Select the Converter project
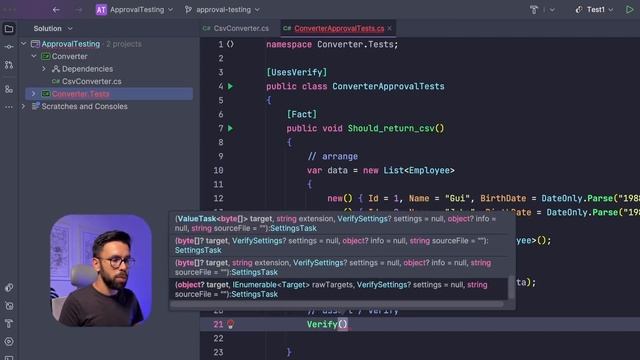Screen dimensions: 640x360 pos(69,56)
